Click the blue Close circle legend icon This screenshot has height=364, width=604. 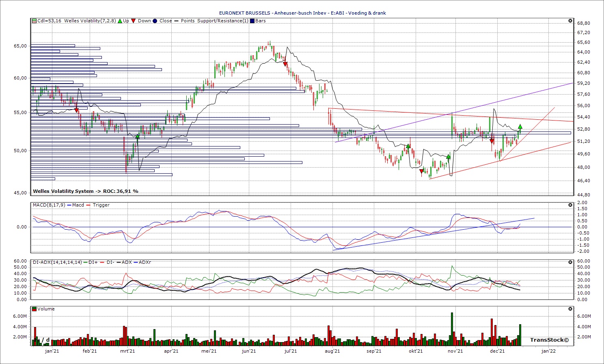click(155, 21)
